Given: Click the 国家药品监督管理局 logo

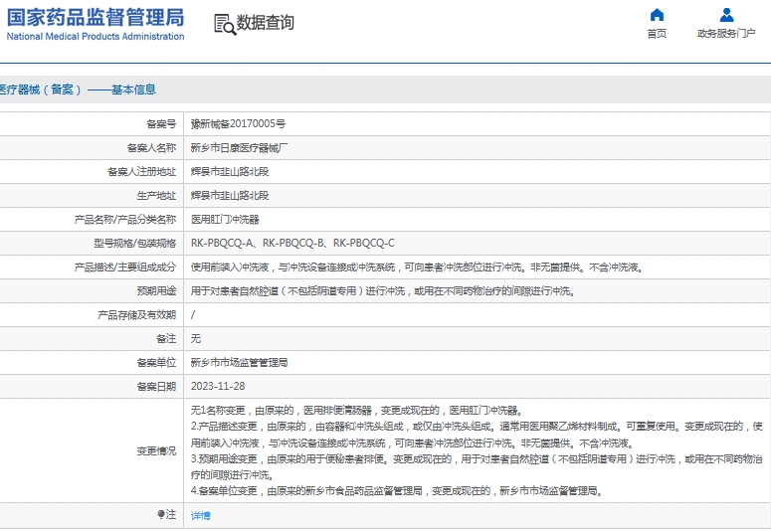Looking at the screenshot, I should pyautogui.click(x=96, y=17).
